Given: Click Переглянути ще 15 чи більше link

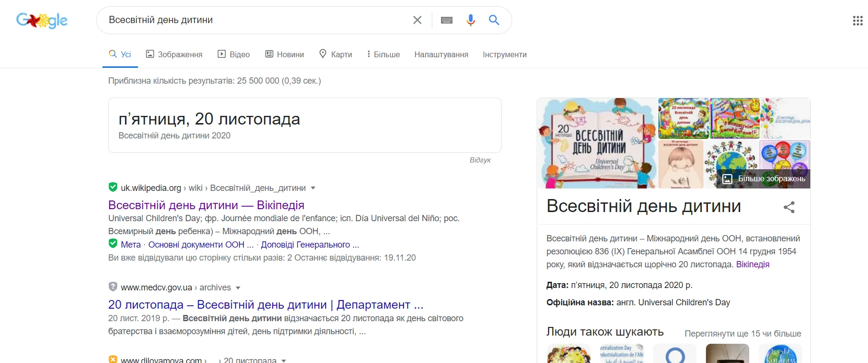Looking at the screenshot, I should (x=742, y=334).
